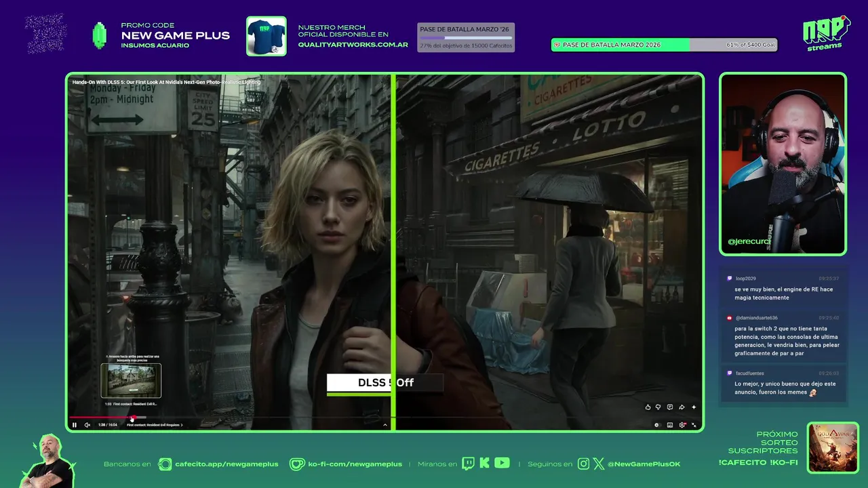Image resolution: width=868 pixels, height=488 pixels.
Task: Click the cafecito.app/newgameplus link
Action: point(226,464)
